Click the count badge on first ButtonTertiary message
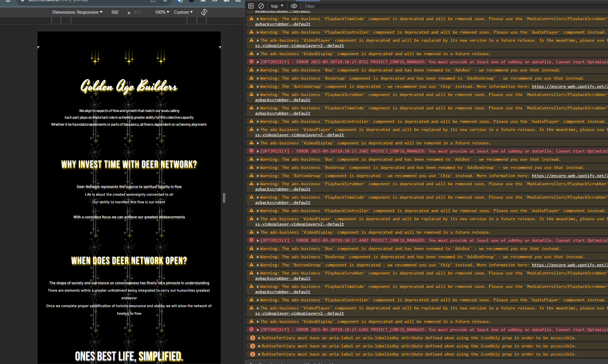Screen dimensions: 608x364 pyautogui.click(x=253, y=338)
